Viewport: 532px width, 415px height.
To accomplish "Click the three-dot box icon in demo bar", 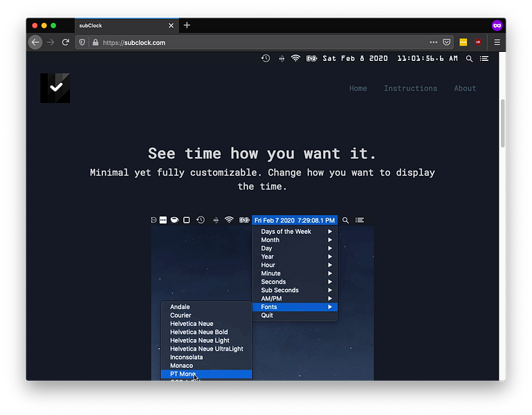I will (x=163, y=220).
